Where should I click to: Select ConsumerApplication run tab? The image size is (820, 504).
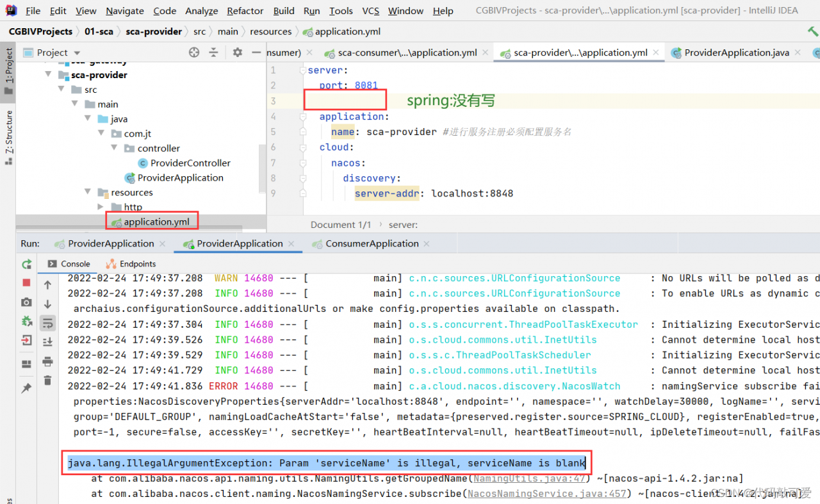click(372, 243)
